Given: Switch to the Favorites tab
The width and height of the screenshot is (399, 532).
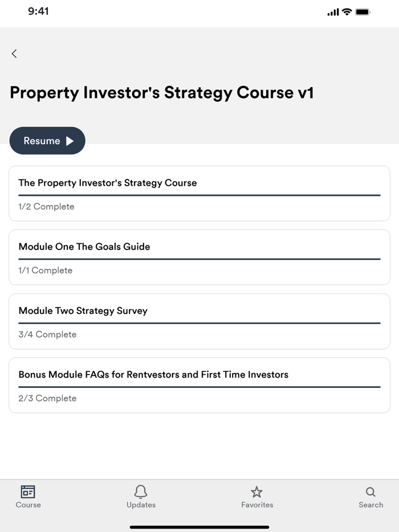Looking at the screenshot, I should coord(257,498).
